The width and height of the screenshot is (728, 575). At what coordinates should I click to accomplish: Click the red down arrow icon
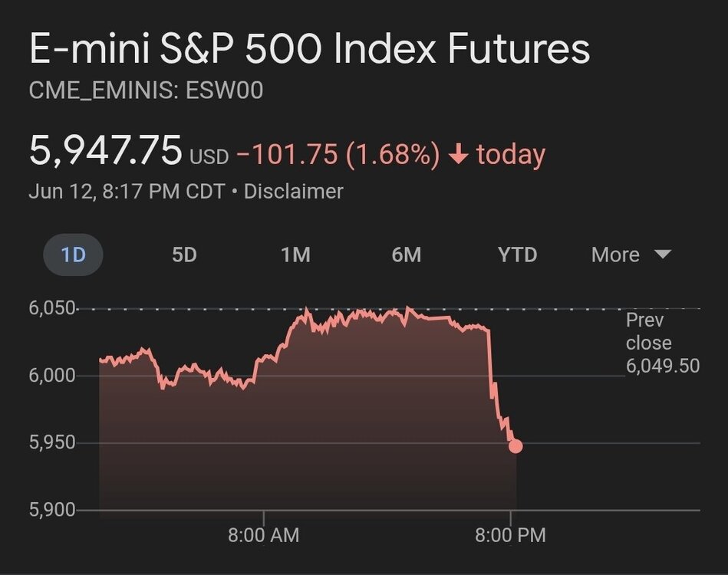(458, 156)
